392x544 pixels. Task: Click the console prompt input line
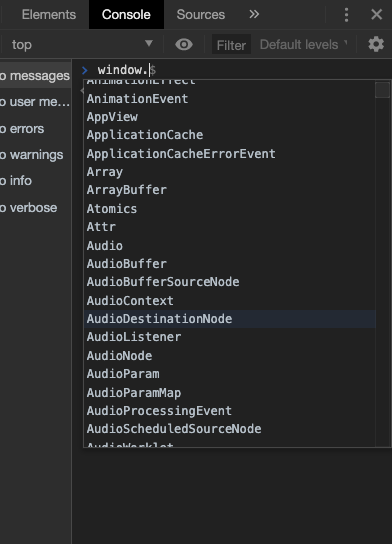click(236, 70)
